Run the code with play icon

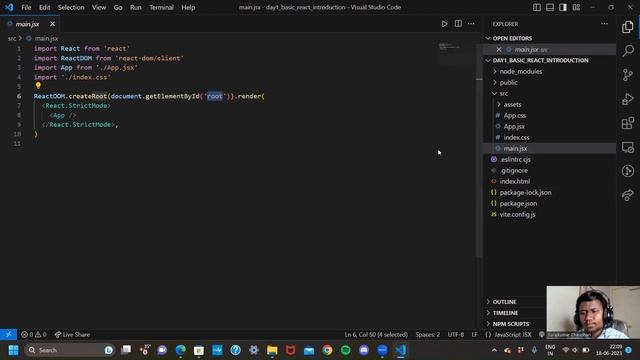point(444,24)
